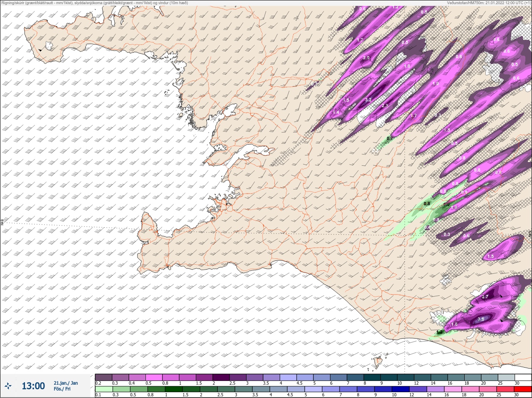Click the upper legend label '4.5'
The height and width of the screenshot is (398, 532).
click(299, 383)
